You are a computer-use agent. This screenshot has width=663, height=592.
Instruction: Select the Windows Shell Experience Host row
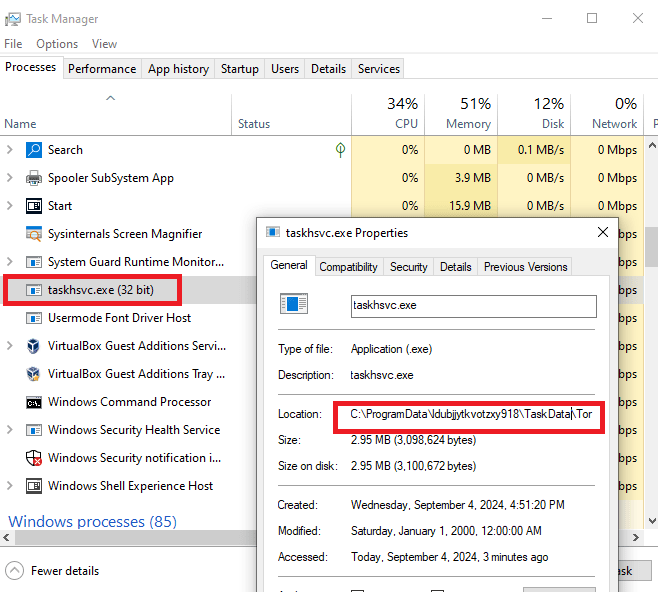coord(130,486)
